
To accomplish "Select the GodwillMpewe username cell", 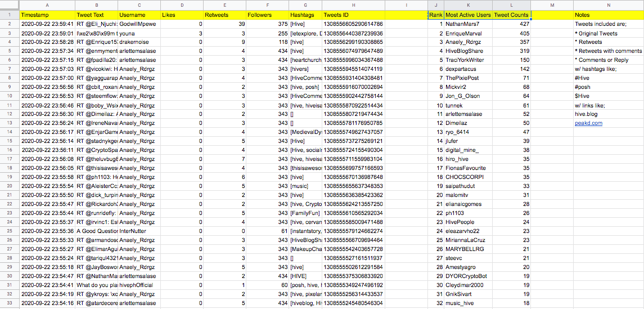I will [x=139, y=24].
